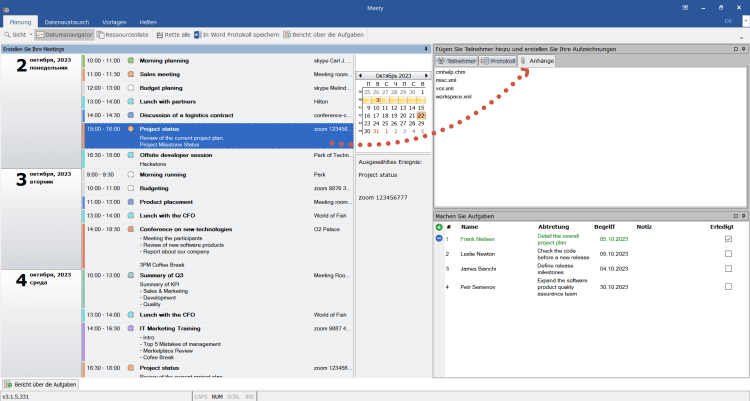
Task: Sort tasks by Begriff column
Action: pos(605,227)
